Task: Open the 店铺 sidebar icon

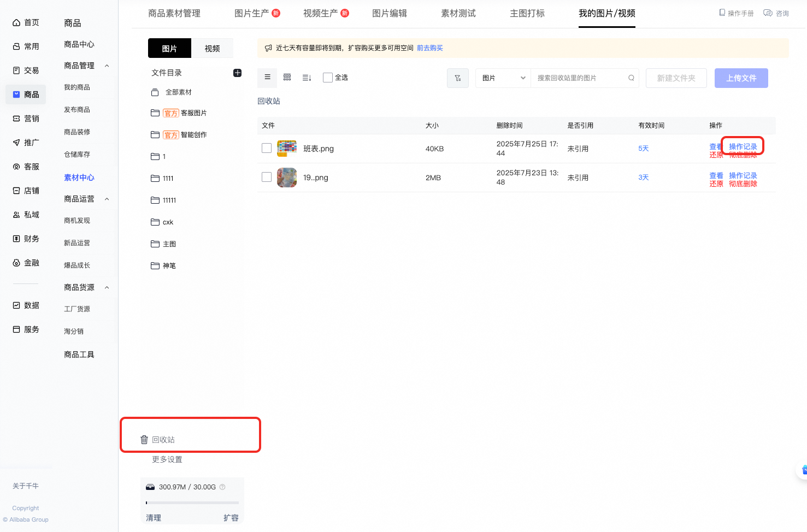Action: [x=16, y=191]
